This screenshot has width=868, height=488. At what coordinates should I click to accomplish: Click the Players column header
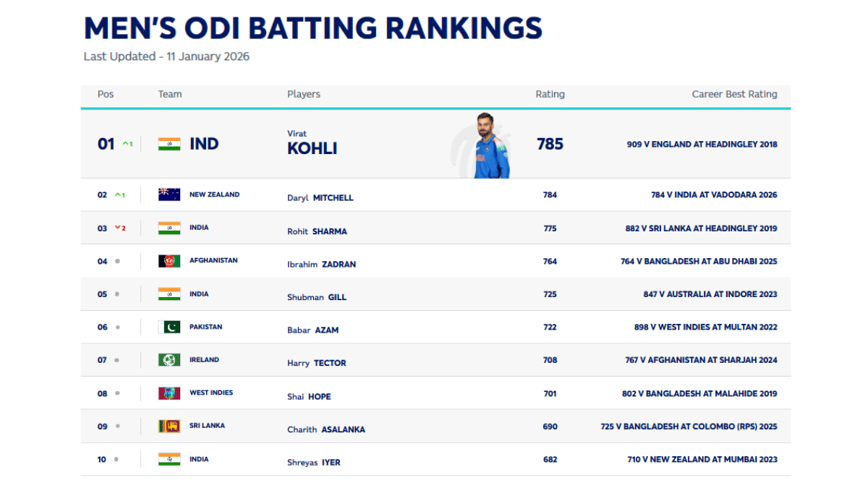304,94
